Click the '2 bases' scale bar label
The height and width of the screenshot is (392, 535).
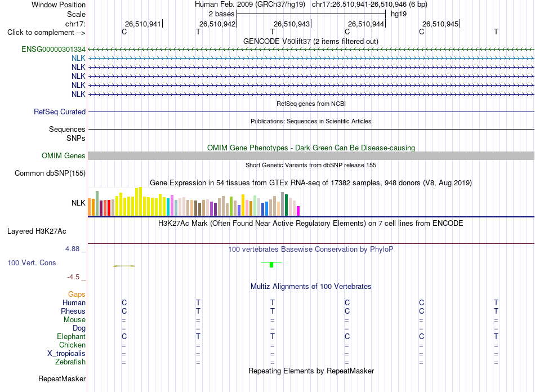pos(221,14)
